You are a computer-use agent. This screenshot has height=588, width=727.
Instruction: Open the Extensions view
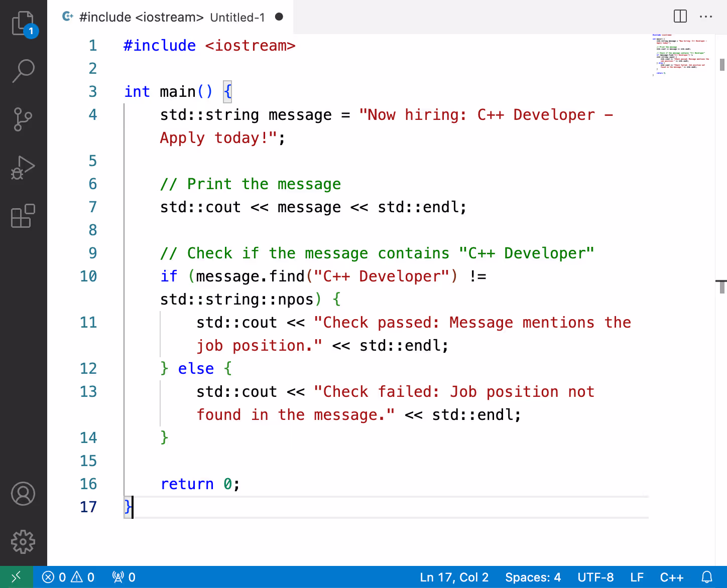point(23,216)
